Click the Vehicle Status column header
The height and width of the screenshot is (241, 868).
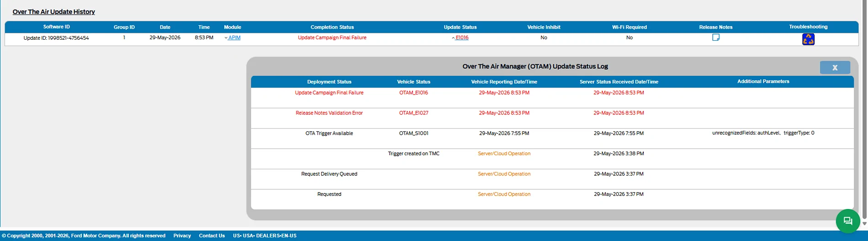pyautogui.click(x=413, y=82)
